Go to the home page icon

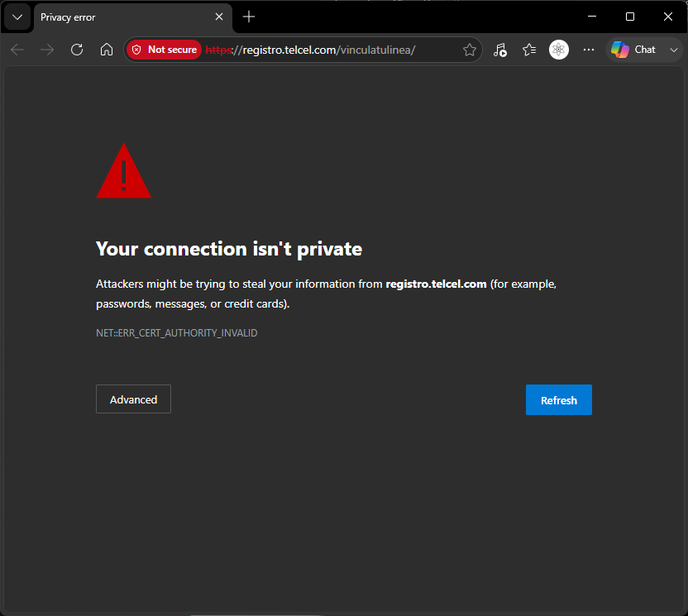click(x=107, y=50)
